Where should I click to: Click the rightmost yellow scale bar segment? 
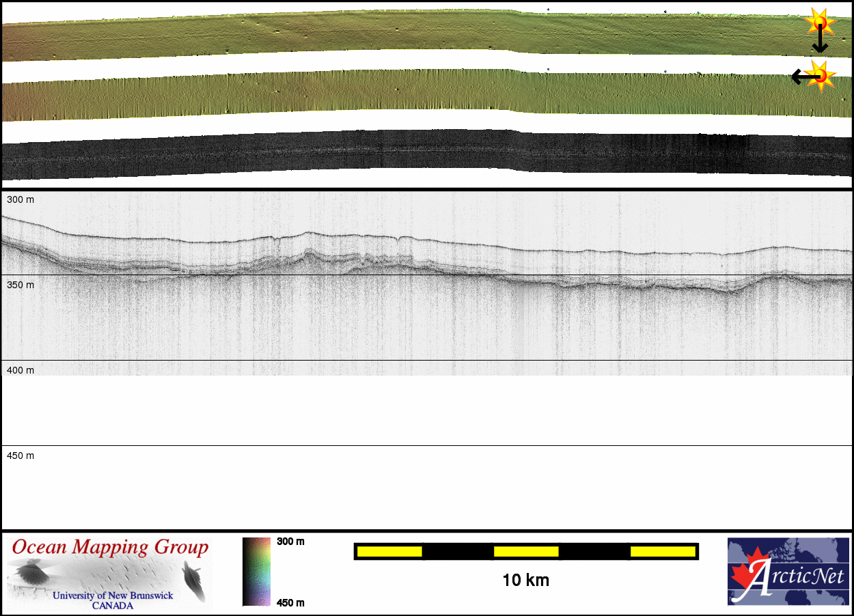(662, 551)
